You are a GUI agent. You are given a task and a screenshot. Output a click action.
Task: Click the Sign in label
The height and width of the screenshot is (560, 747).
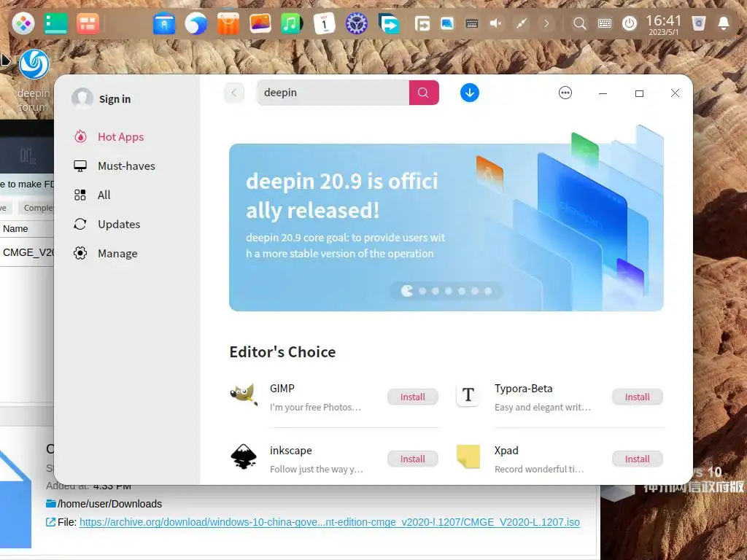[x=115, y=99]
